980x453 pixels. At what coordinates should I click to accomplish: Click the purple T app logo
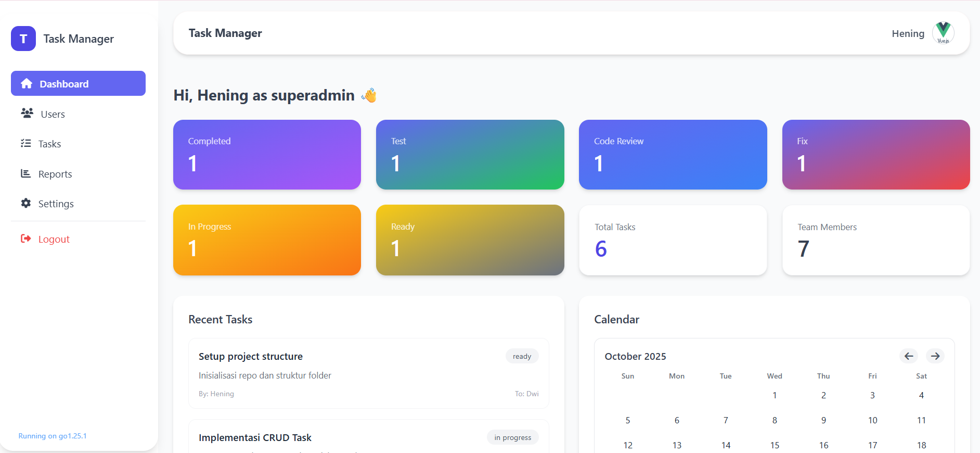click(x=23, y=39)
